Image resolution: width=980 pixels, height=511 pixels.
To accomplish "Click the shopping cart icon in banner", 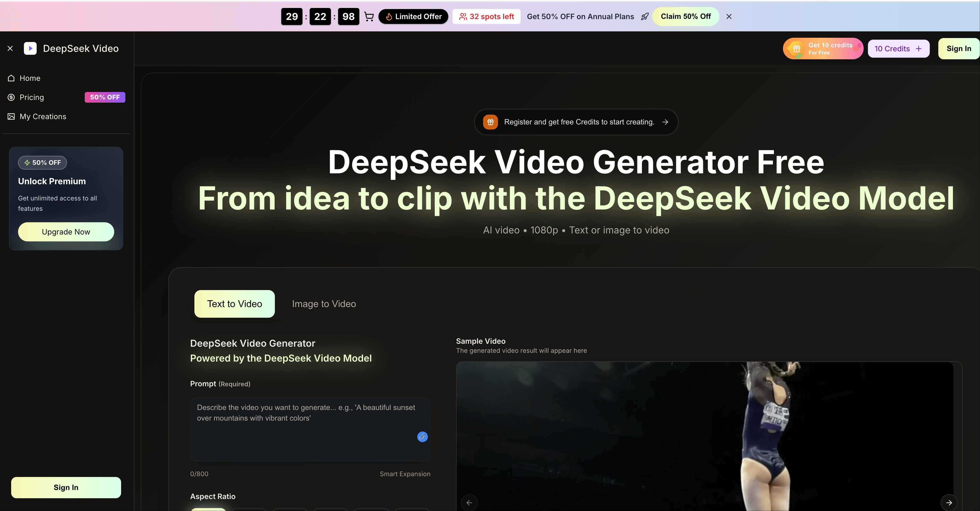I will point(369,16).
